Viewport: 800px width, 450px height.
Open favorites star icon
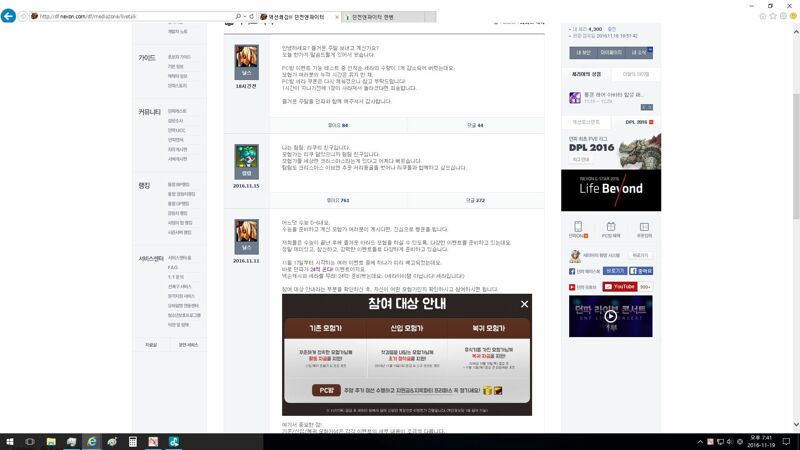point(773,16)
